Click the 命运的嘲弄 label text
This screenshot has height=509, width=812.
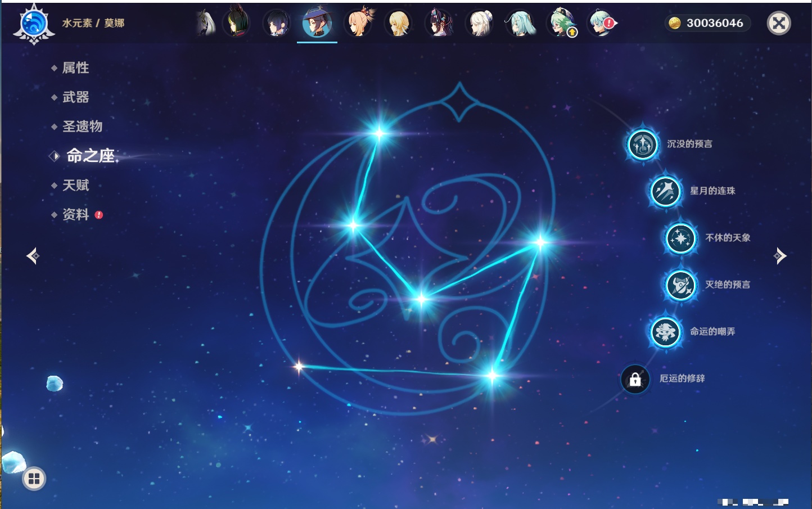[x=712, y=332]
